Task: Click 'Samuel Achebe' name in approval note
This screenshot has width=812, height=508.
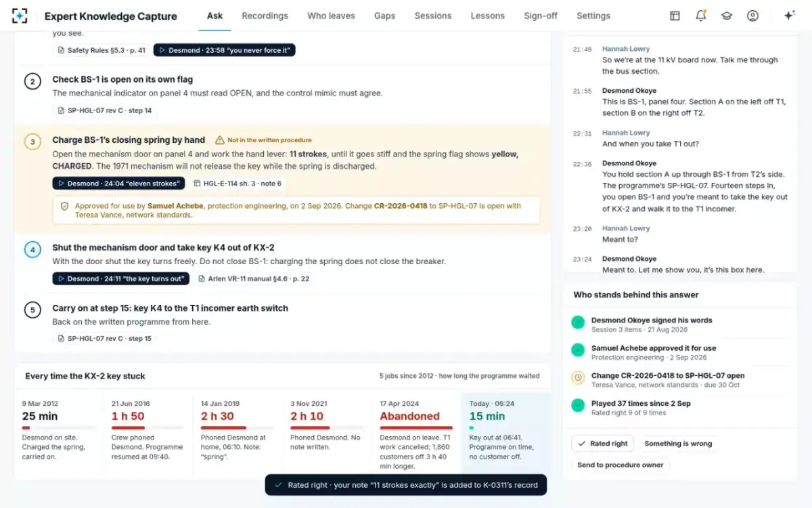Action: (x=176, y=206)
